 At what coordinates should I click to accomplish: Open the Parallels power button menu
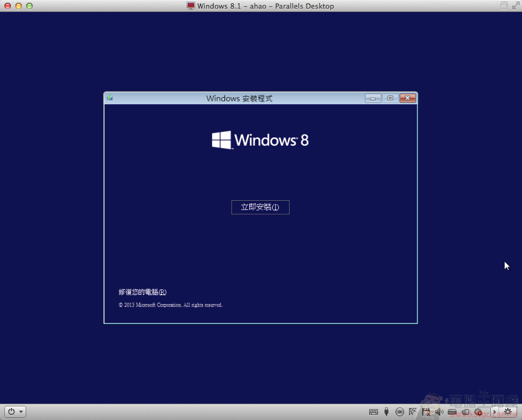[15, 412]
